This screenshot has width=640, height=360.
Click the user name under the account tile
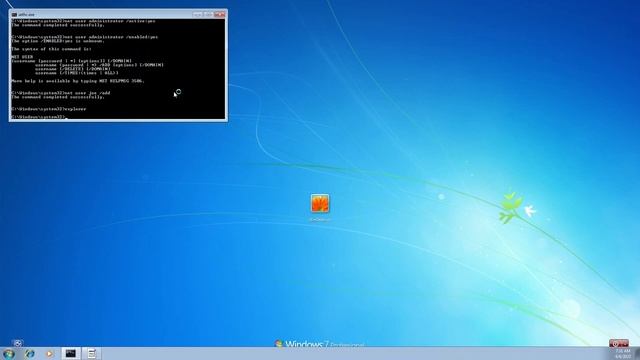pyautogui.click(x=320, y=220)
